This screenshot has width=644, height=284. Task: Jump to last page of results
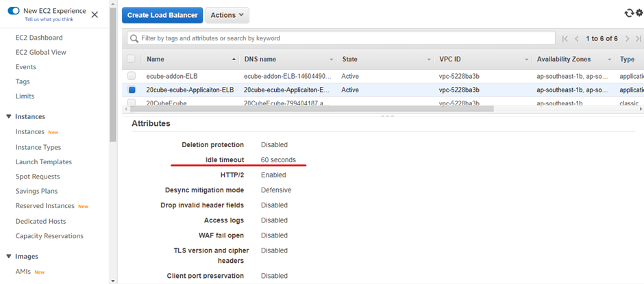(639, 39)
